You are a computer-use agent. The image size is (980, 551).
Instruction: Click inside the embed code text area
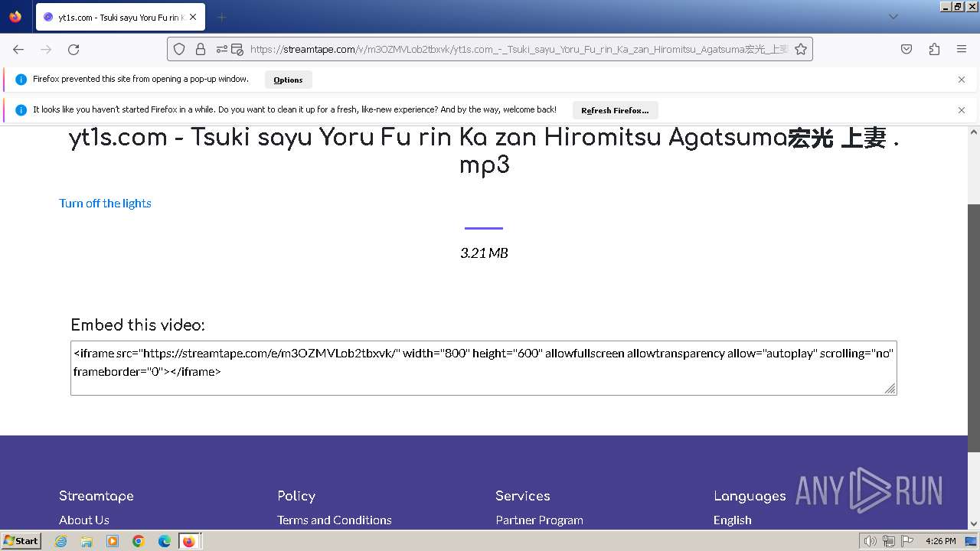tap(483, 368)
